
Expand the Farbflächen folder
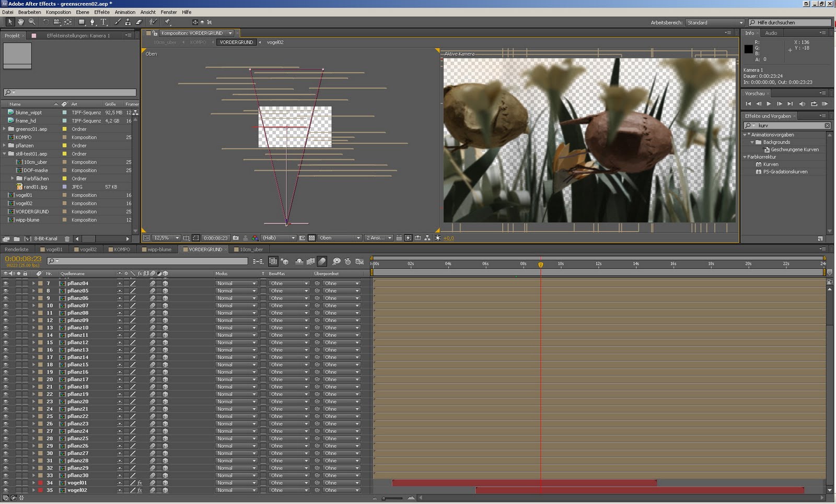pos(13,179)
